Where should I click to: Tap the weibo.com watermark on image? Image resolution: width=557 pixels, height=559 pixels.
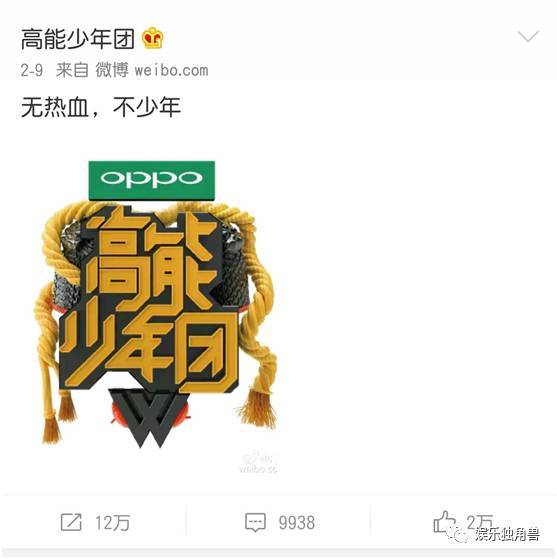click(x=258, y=463)
